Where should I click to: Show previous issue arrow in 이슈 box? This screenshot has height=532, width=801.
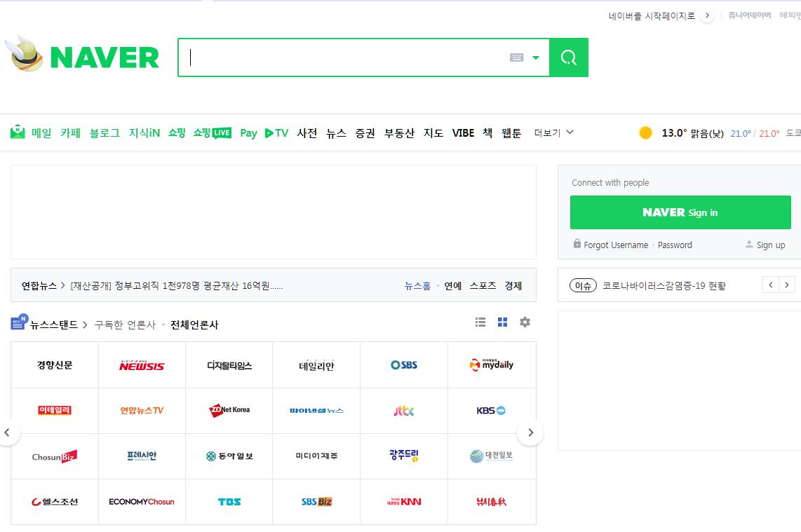(771, 285)
